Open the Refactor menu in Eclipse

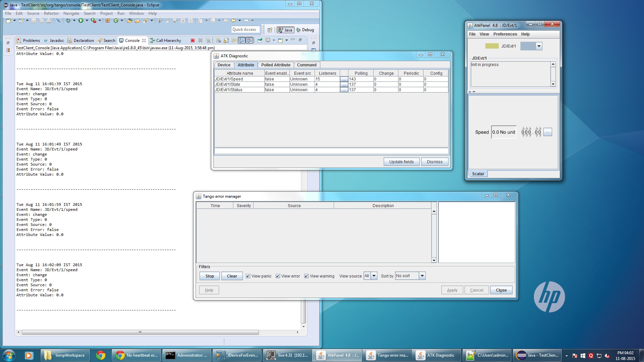51,13
